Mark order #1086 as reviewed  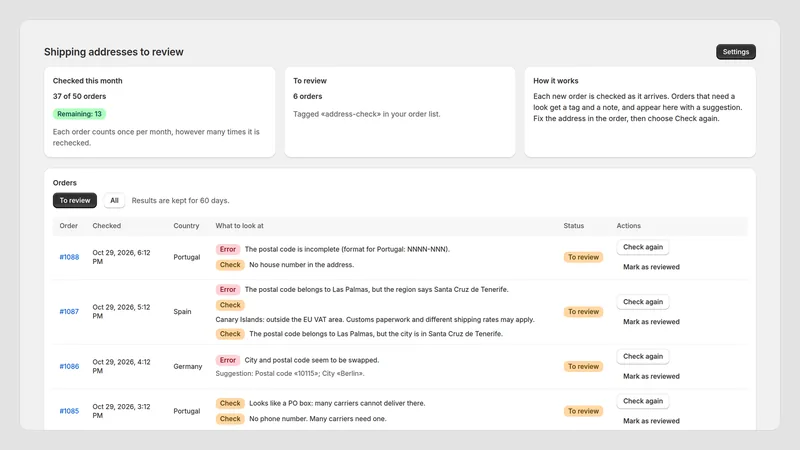[x=651, y=376]
